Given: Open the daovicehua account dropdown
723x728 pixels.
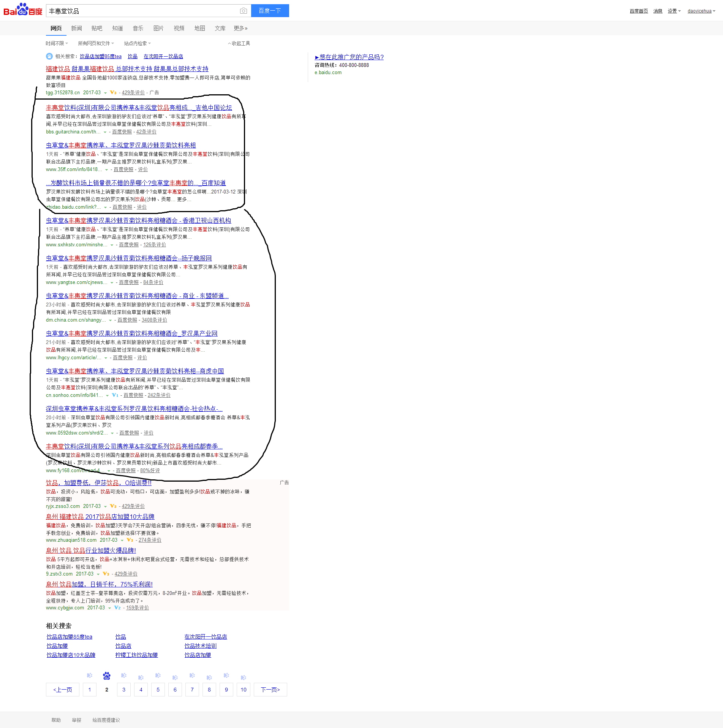Looking at the screenshot, I should point(701,11).
